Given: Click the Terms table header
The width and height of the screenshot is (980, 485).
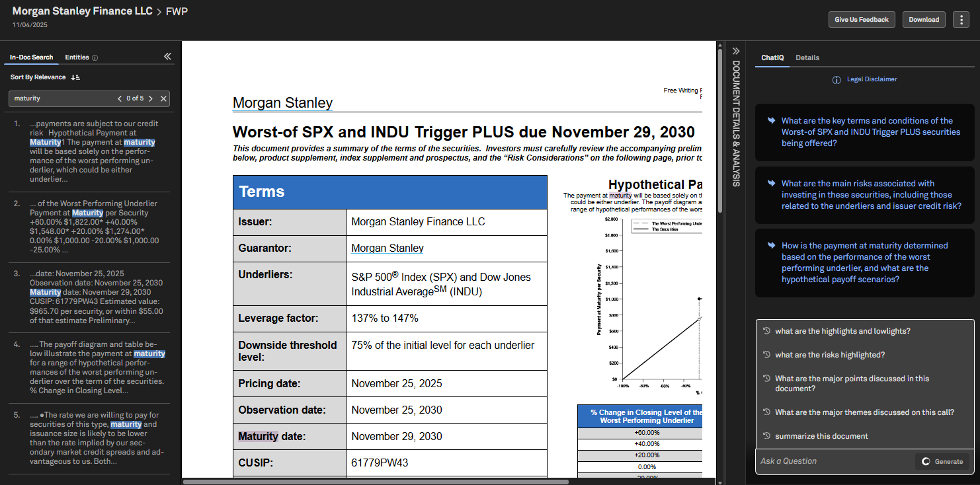Looking at the screenshot, I should tap(390, 192).
